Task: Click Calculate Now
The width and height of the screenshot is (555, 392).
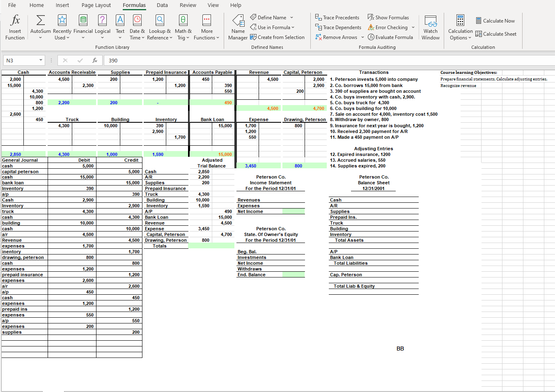Action: [x=495, y=21]
